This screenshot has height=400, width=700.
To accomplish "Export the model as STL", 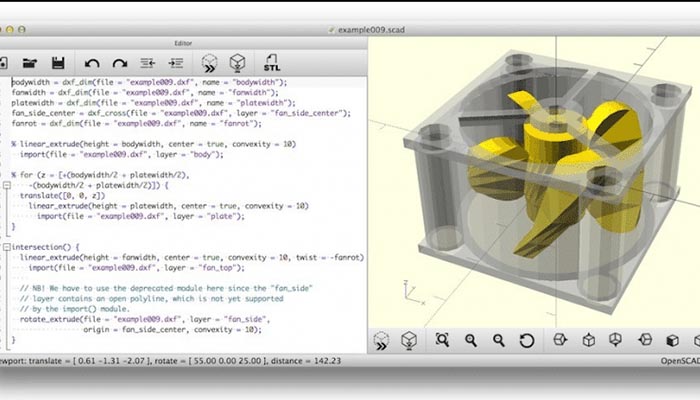I will [271, 62].
